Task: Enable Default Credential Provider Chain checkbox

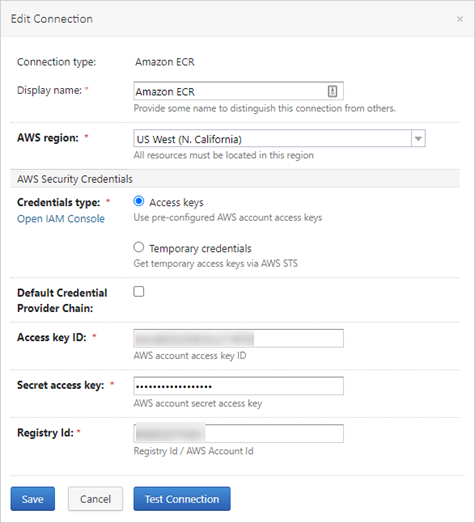Action: [x=139, y=292]
